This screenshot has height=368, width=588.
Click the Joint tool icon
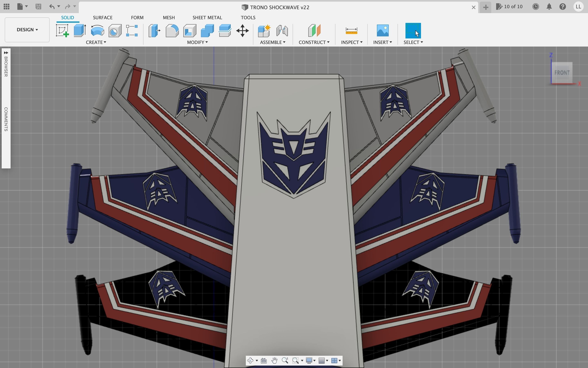(282, 31)
